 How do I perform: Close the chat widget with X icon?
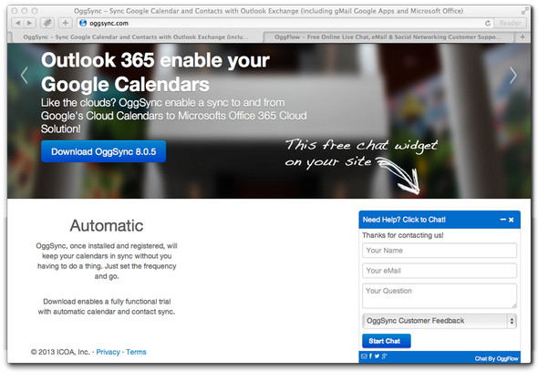tap(512, 220)
